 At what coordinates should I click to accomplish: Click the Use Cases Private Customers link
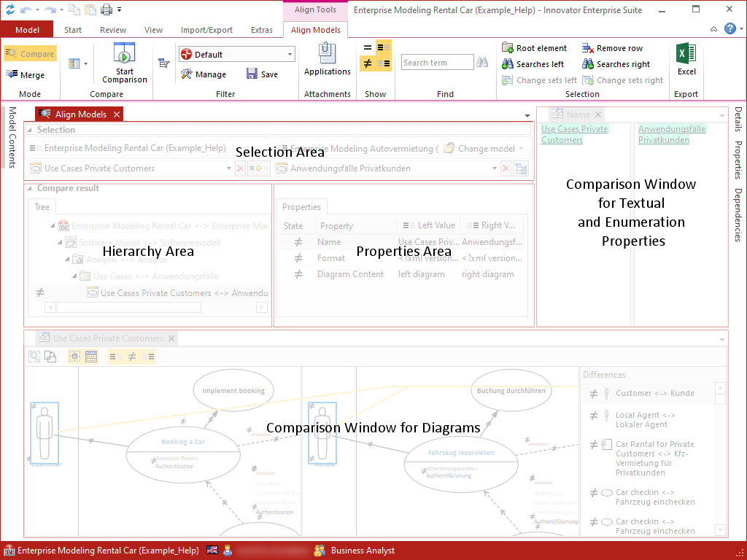click(x=574, y=134)
